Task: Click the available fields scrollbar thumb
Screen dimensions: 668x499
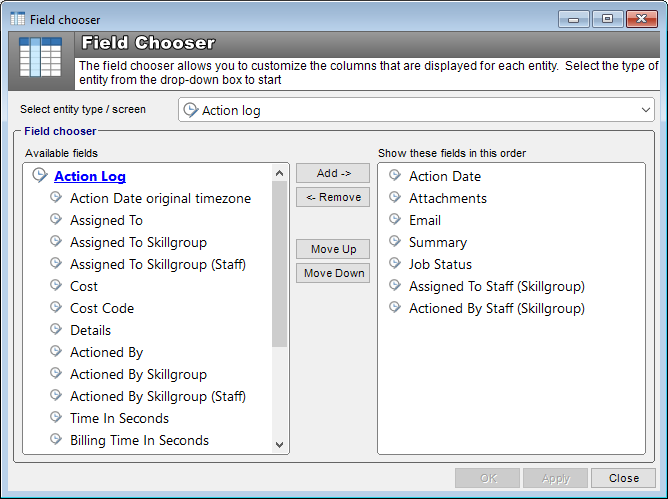Action: (x=279, y=264)
